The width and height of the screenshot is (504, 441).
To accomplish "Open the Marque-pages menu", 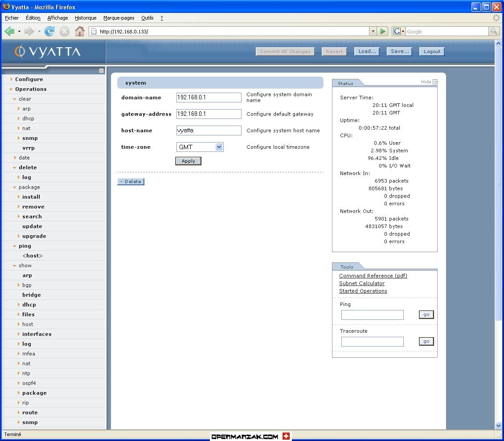I will click(119, 18).
